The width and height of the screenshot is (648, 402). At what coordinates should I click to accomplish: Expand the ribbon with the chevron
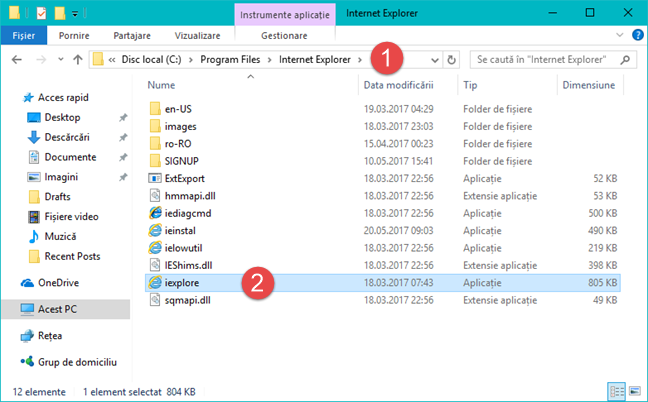[x=619, y=35]
